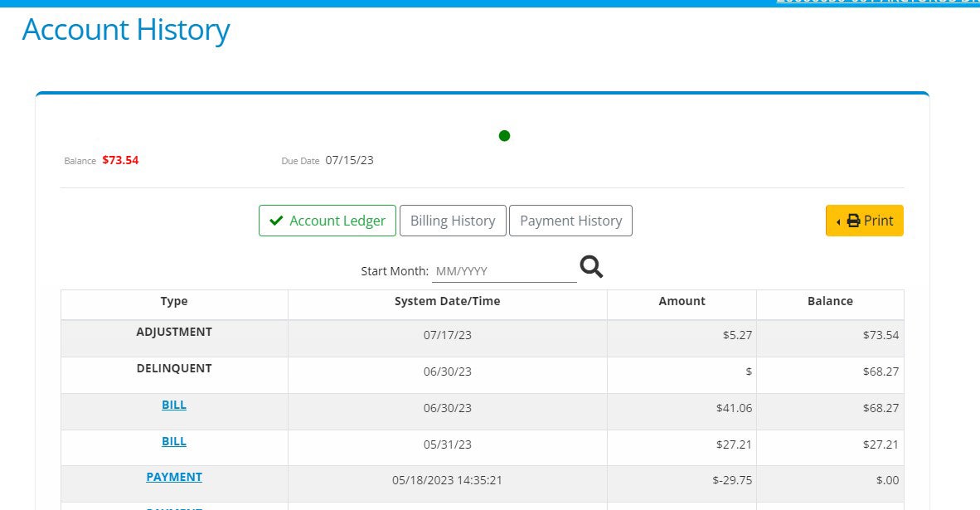Click the Account History page heading

click(x=126, y=31)
